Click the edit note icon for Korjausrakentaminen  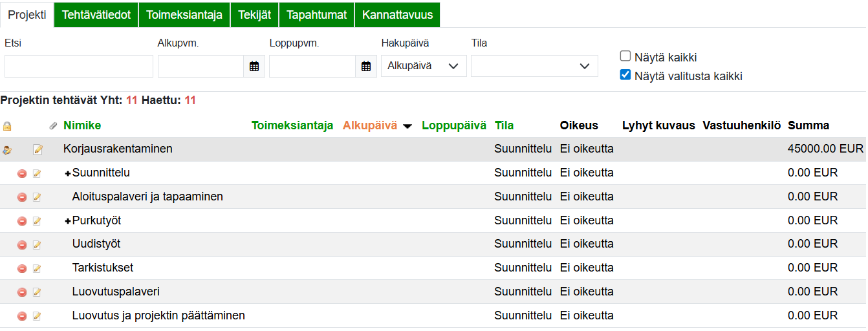(38, 150)
